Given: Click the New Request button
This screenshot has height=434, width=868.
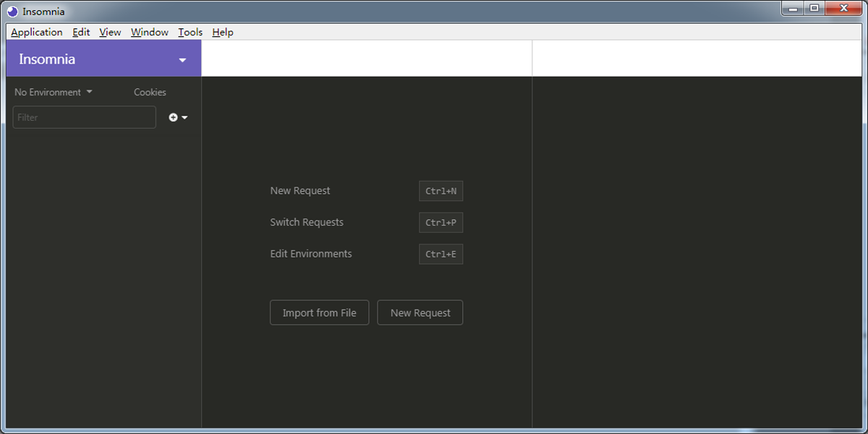Looking at the screenshot, I should (x=420, y=312).
